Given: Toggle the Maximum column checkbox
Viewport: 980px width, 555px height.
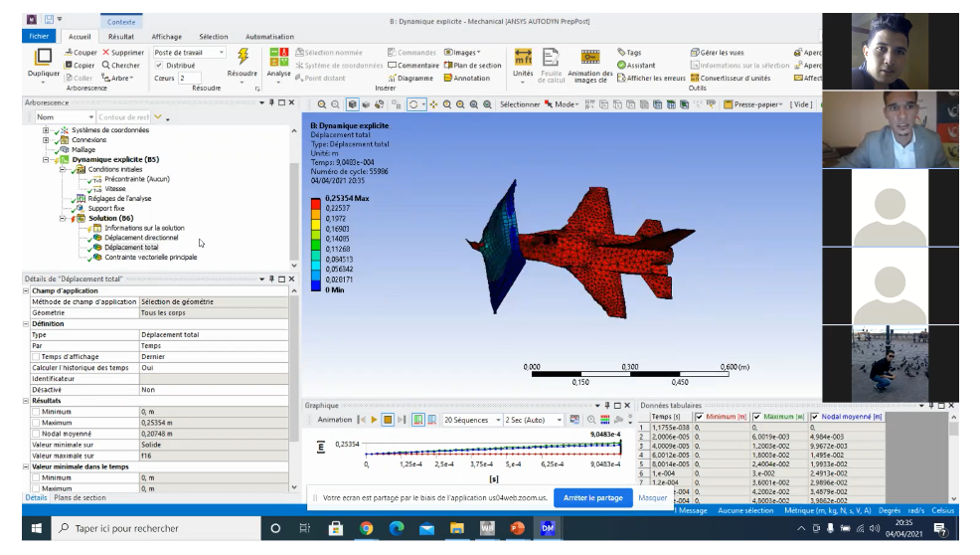Looking at the screenshot, I should pos(757,417).
